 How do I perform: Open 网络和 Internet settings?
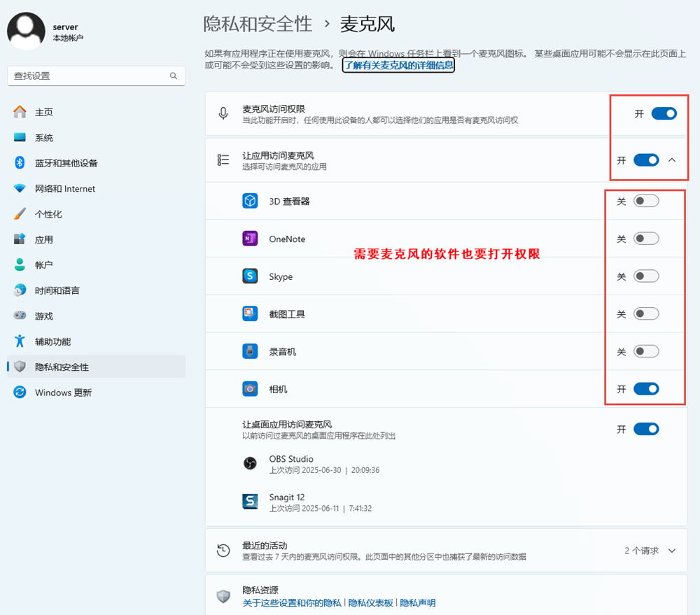click(96, 188)
